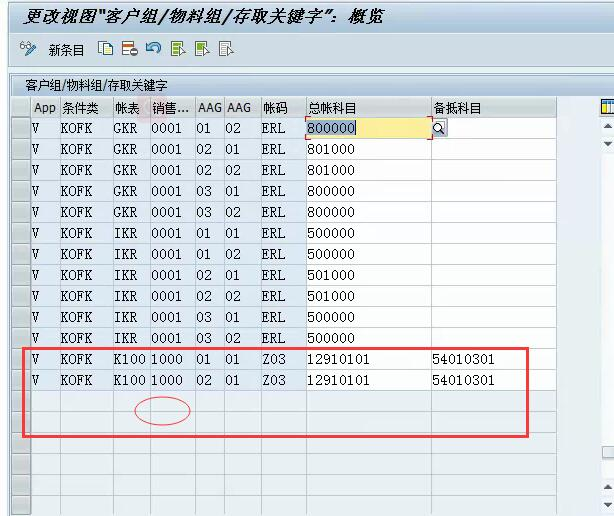Select the first row with GKR 01 02
The image size is (614, 516).
click(x=20, y=128)
